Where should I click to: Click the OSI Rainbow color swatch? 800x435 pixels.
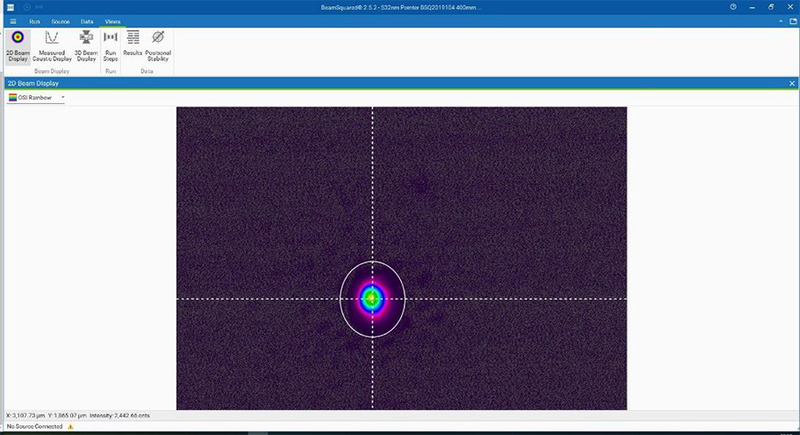click(x=12, y=98)
